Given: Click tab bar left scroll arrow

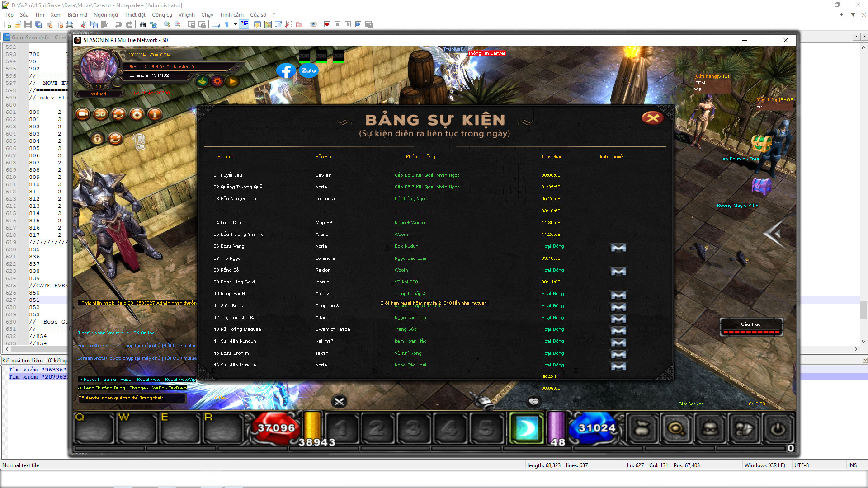Looking at the screenshot, I should coord(856,36).
